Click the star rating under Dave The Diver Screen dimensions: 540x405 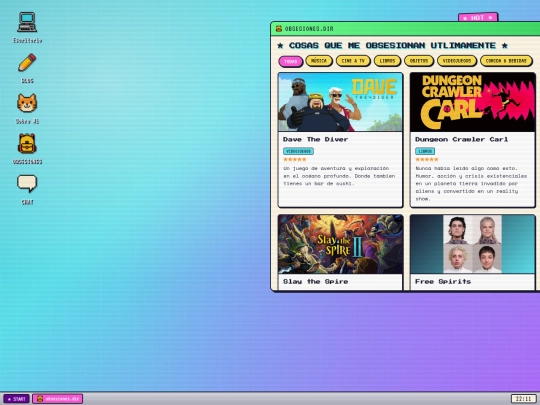[x=294, y=159]
